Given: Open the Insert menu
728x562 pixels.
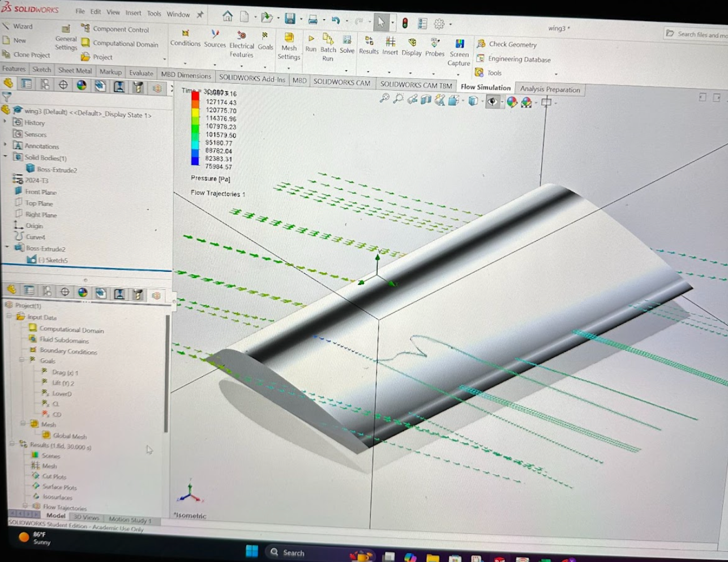Looking at the screenshot, I should pyautogui.click(x=134, y=13).
